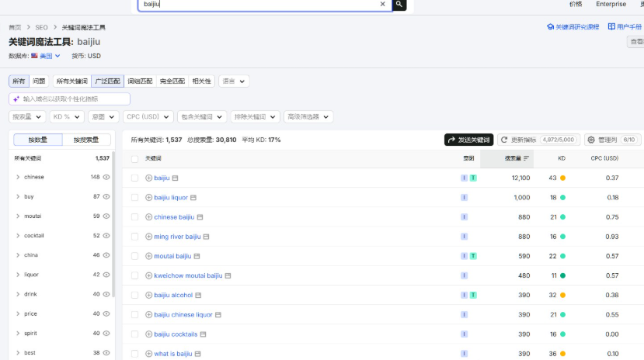Click the search volume sort icon
Screen dimensions: 644x360
click(526, 158)
